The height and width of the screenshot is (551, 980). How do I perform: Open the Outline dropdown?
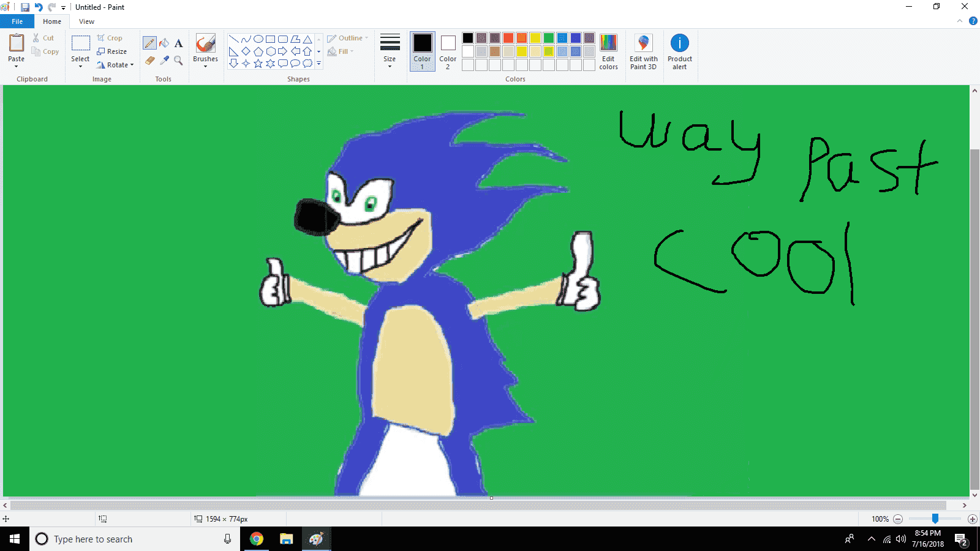tap(348, 38)
